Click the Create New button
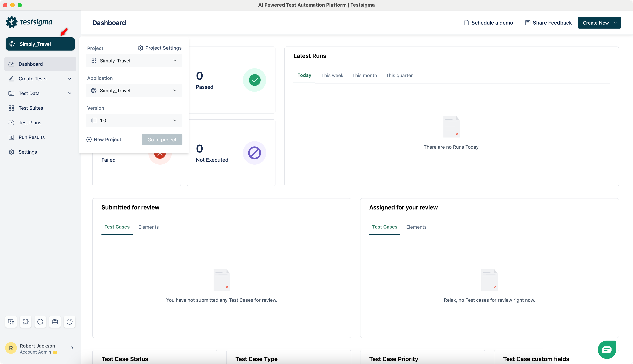This screenshot has height=364, width=633. pos(599,23)
